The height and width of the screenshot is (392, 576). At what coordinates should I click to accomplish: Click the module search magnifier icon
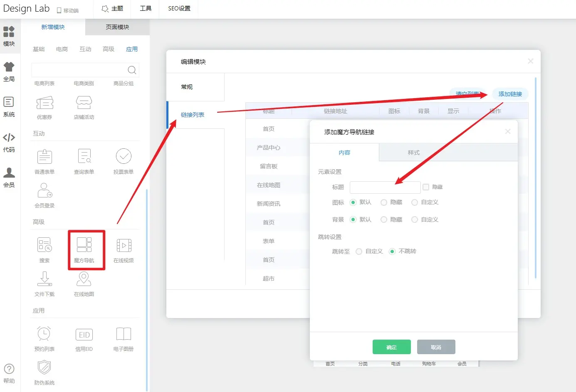pyautogui.click(x=132, y=70)
